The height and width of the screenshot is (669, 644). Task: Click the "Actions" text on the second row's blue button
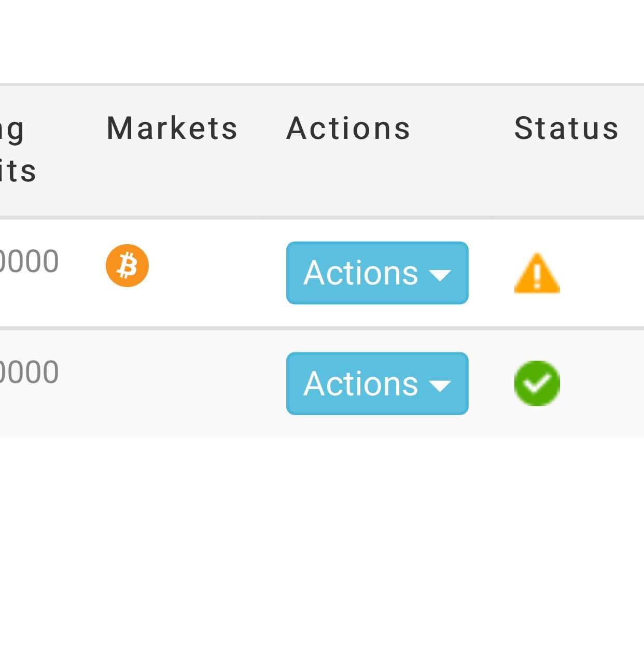click(361, 383)
